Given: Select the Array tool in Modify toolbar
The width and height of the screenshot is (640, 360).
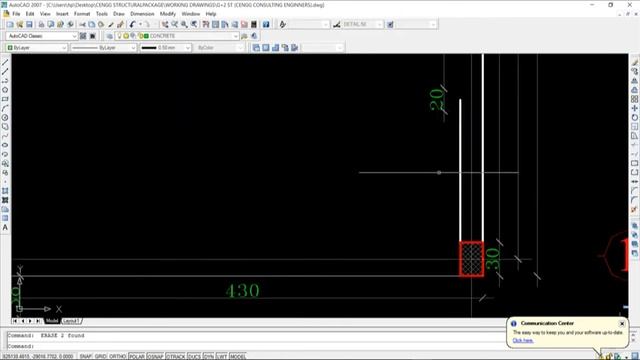Looking at the screenshot, I should pos(635,99).
